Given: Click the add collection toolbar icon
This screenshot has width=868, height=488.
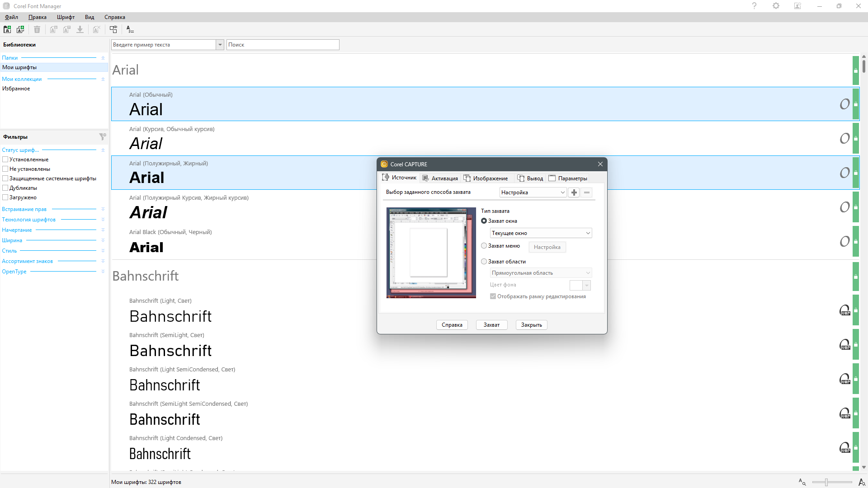Looking at the screenshot, I should [x=20, y=29].
